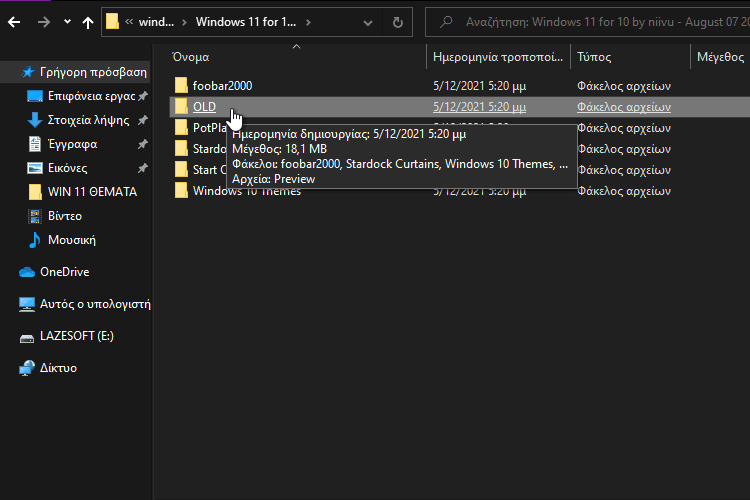The image size is (750, 500).
Task: Click the pin icon beside Στοιχεία λήψης
Action: pos(143,120)
